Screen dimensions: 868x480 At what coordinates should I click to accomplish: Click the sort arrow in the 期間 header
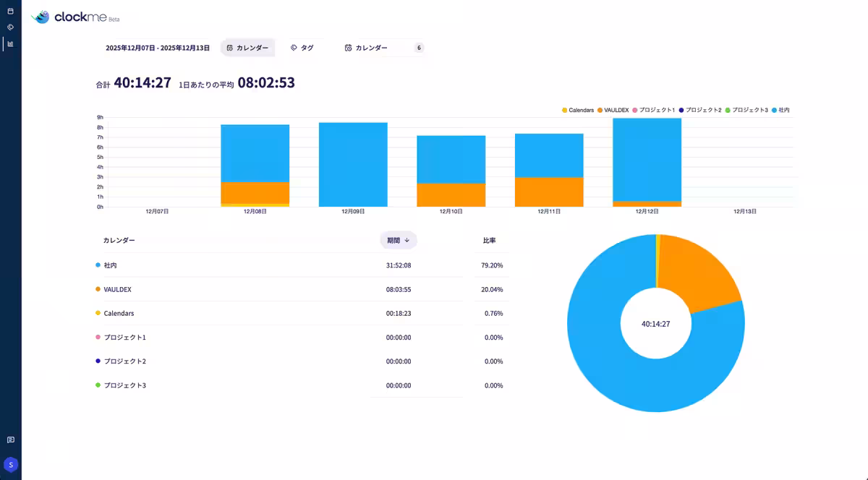407,240
